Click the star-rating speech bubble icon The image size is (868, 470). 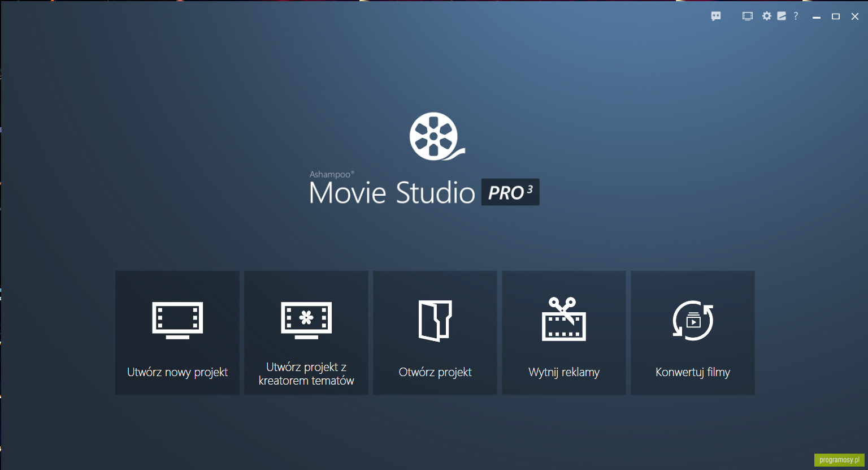pyautogui.click(x=716, y=16)
